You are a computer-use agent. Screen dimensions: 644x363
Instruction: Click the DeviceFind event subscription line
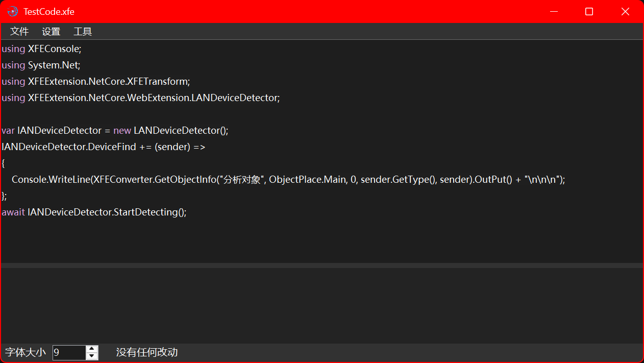[102, 147]
